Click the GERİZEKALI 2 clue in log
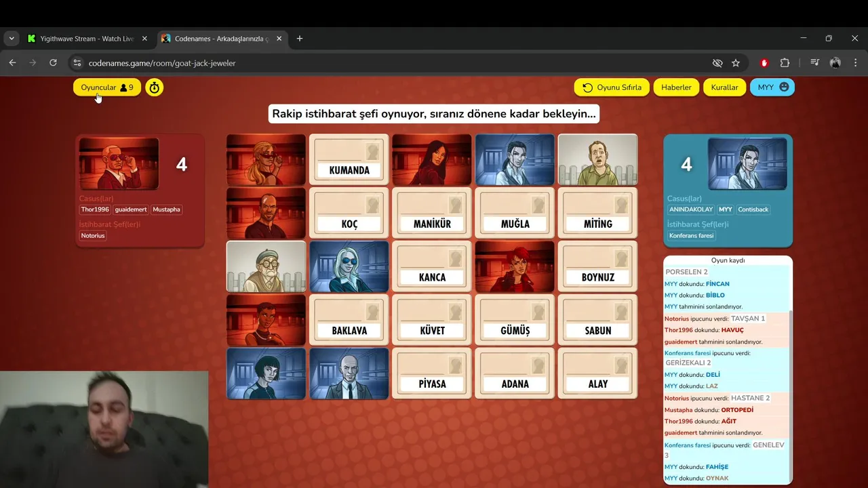This screenshot has width=868, height=488. pyautogui.click(x=688, y=363)
